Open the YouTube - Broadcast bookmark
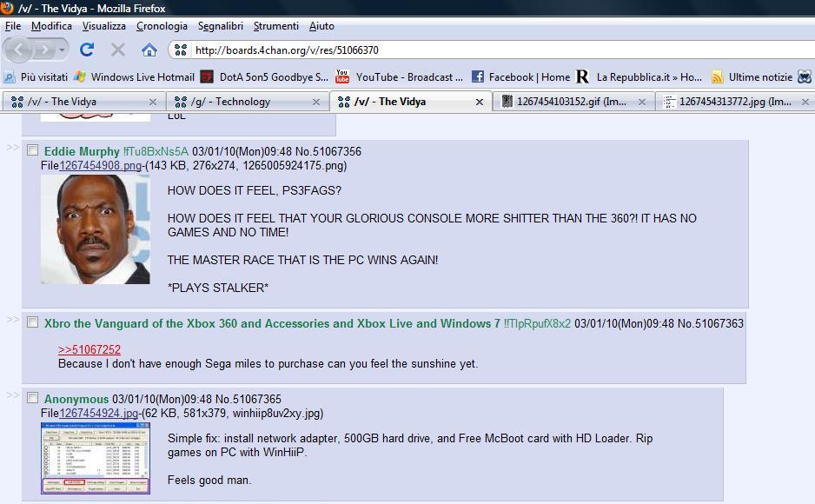This screenshot has width=815, height=504. coord(399,76)
